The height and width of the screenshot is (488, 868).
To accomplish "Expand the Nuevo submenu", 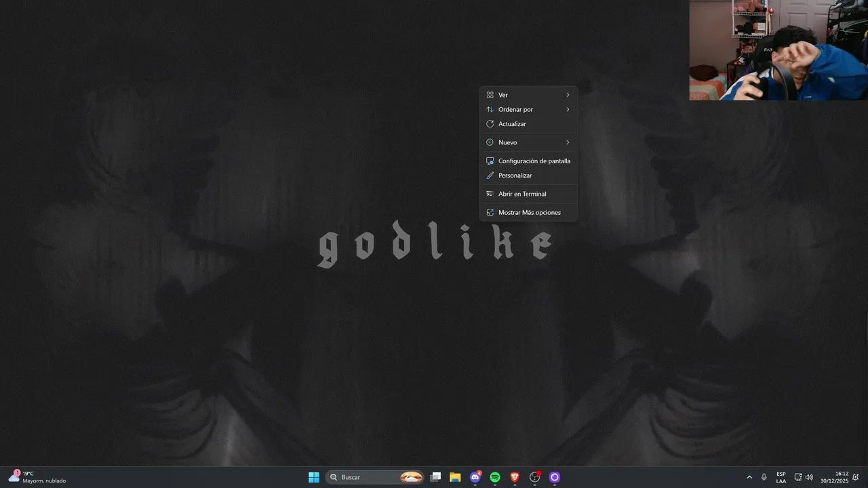I will pyautogui.click(x=528, y=142).
